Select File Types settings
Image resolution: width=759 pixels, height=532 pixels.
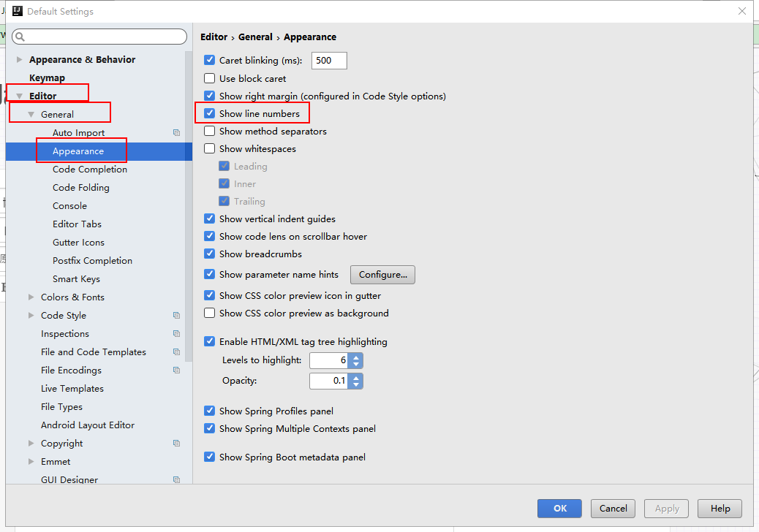click(x=61, y=407)
